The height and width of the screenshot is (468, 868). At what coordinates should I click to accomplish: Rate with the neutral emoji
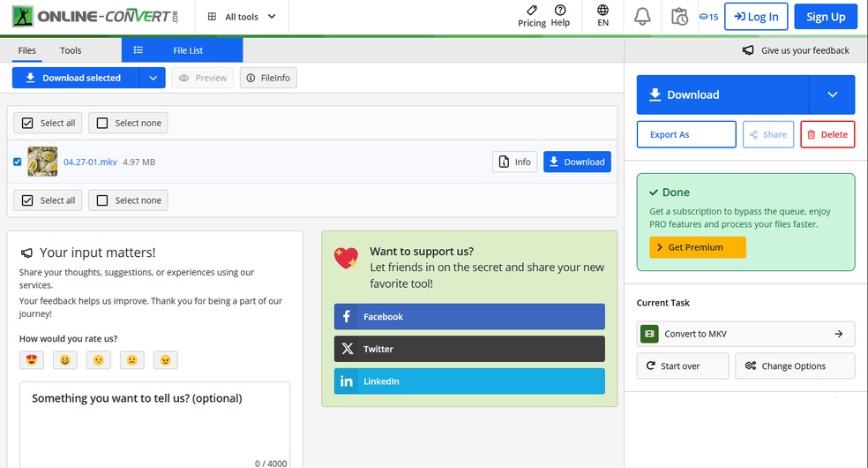99,360
